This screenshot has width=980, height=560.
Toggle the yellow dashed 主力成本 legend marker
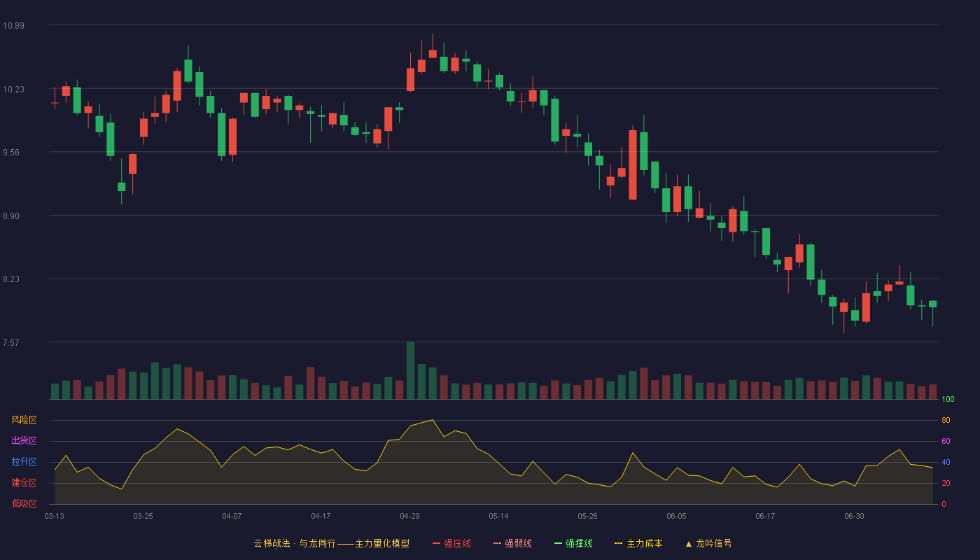619,543
